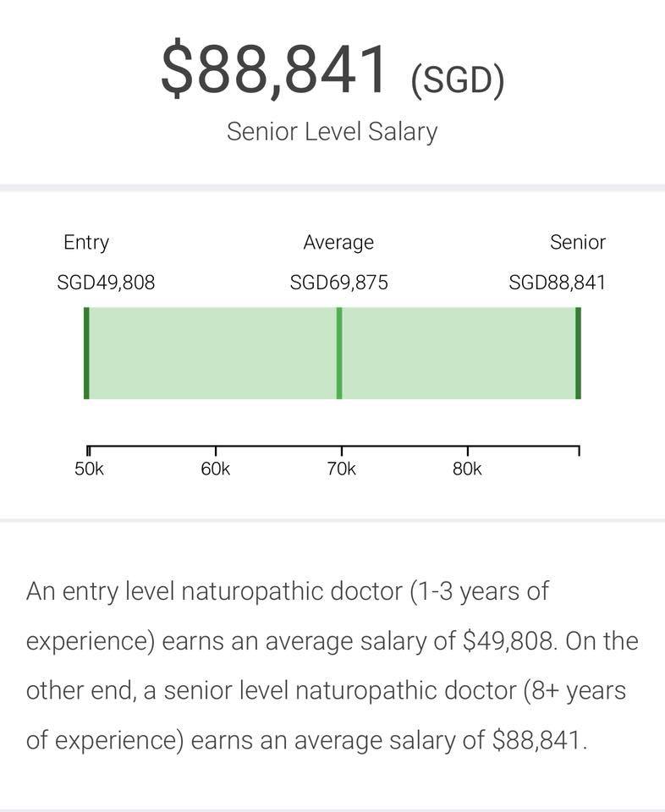This screenshot has width=665, height=812.
Task: Click the $88,841 senior salary heading
Action: point(273,69)
